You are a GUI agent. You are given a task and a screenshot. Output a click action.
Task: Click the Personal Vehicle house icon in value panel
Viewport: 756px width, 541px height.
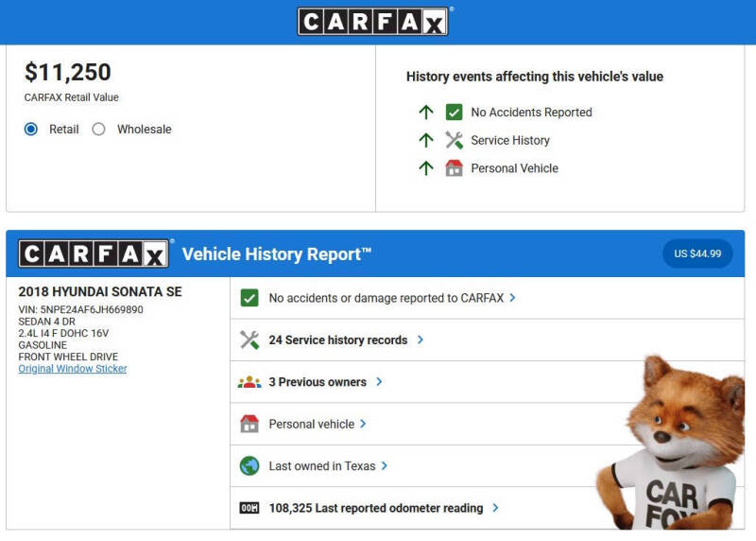click(x=454, y=168)
